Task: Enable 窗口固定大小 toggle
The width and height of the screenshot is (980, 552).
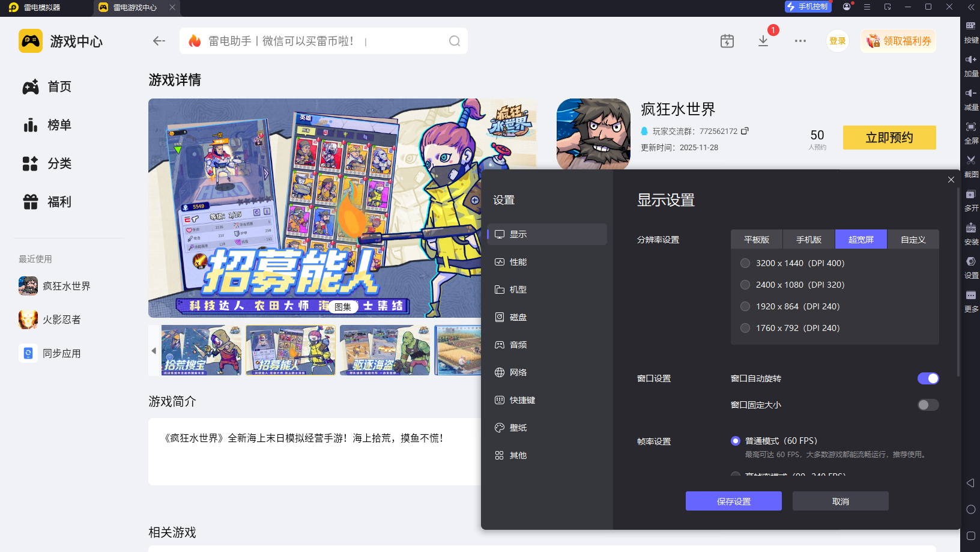Action: coord(927,405)
